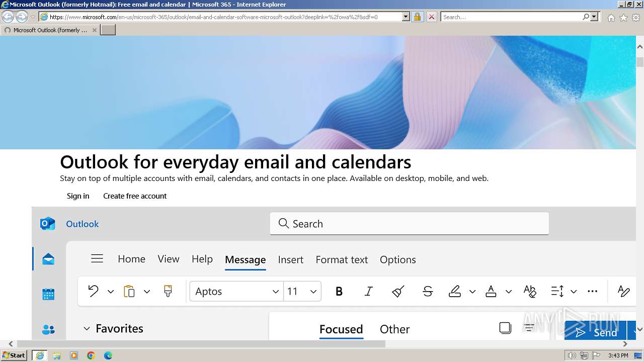
Task: Click the horizontal scrollbar thumb
Action: coord(201,344)
